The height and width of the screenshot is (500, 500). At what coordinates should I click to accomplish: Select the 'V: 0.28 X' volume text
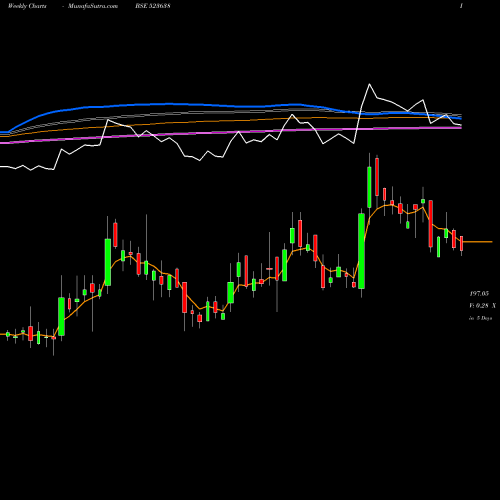pos(482,306)
